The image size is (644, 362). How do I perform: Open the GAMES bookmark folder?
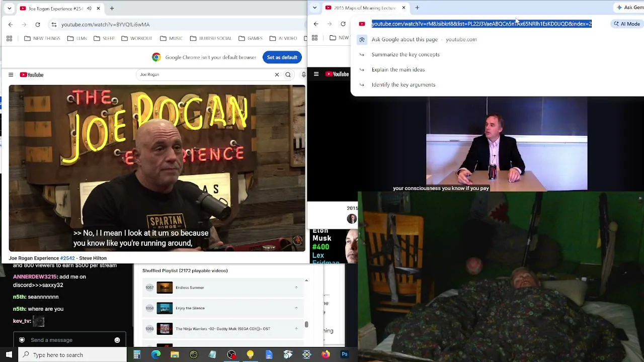tap(251, 38)
